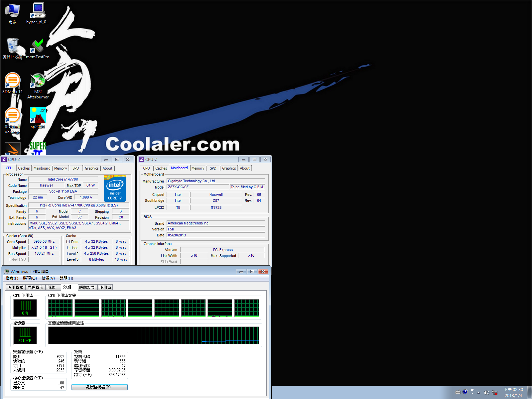This screenshot has height=399, width=532.
Task: Click the Manufacturer value "Gigabyte Technology Co., Ltd."
Action: (216, 181)
